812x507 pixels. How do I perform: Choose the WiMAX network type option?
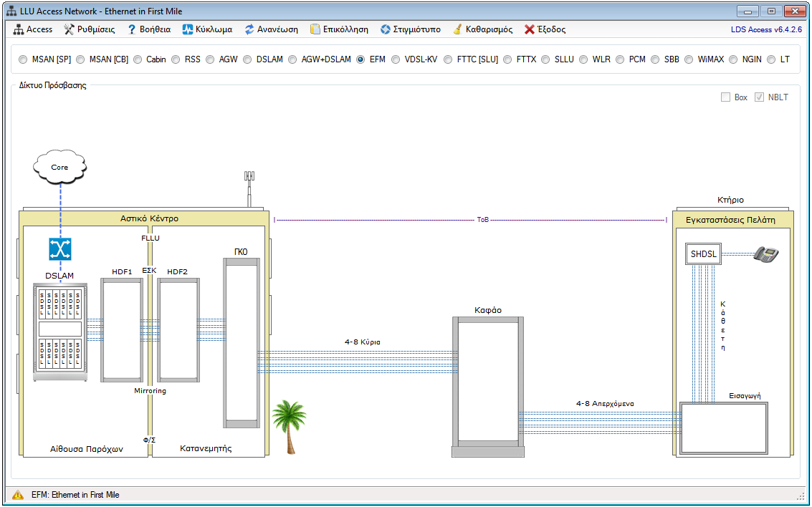(x=689, y=59)
